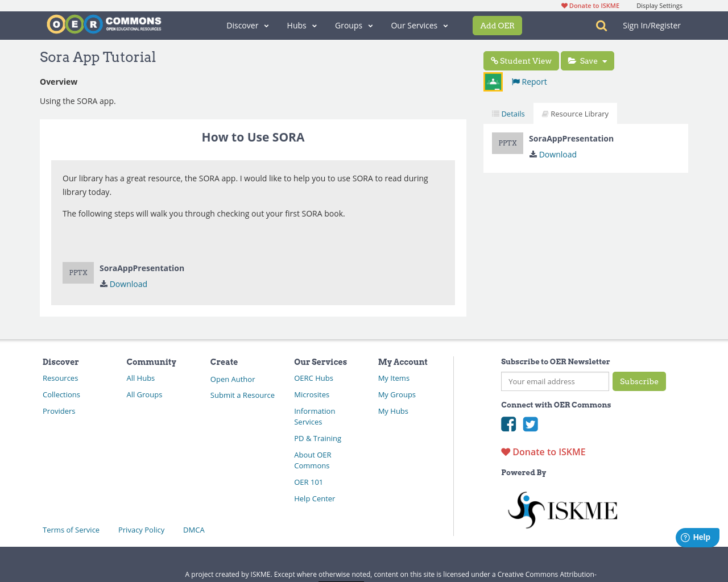Screen dimensions: 728x582
Task: Click PPTX file icon in main content
Action: (x=78, y=273)
